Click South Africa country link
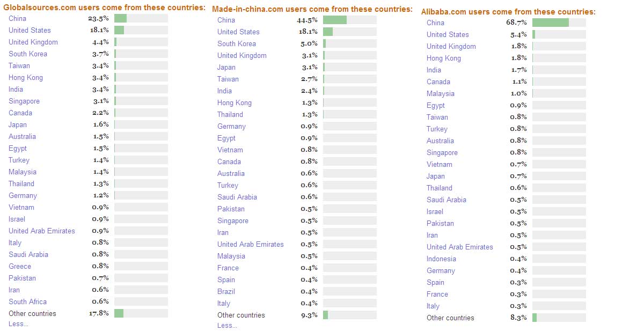This screenshot has width=644, height=331. tap(27, 301)
